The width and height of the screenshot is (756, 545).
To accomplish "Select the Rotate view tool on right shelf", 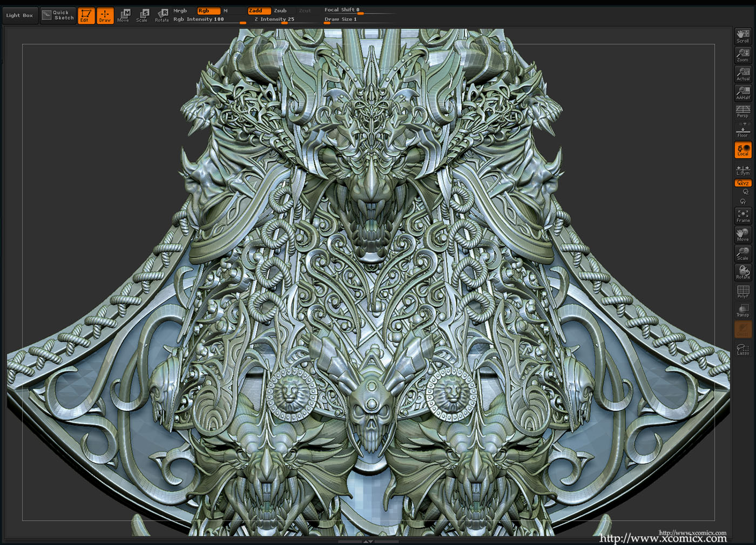I will click(x=743, y=272).
